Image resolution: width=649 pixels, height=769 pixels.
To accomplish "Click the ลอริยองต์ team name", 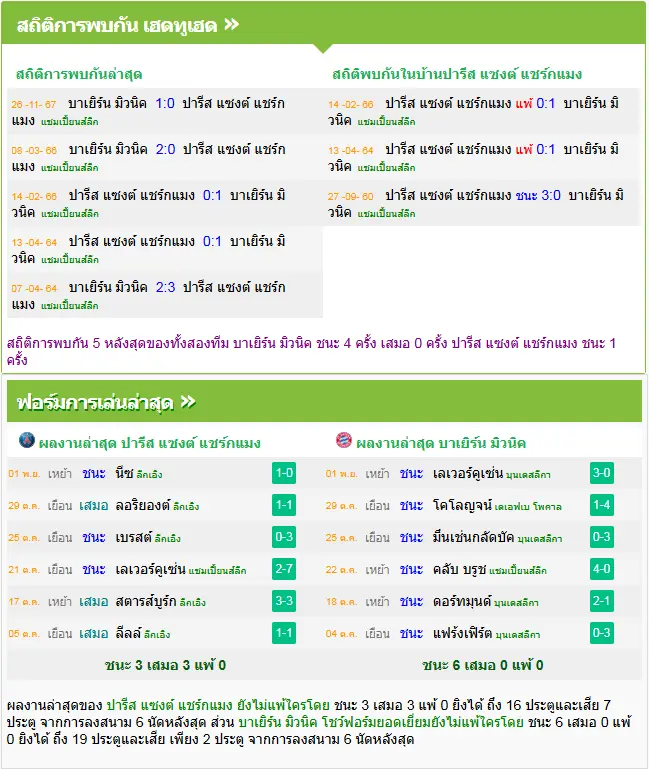I will click(x=143, y=505).
